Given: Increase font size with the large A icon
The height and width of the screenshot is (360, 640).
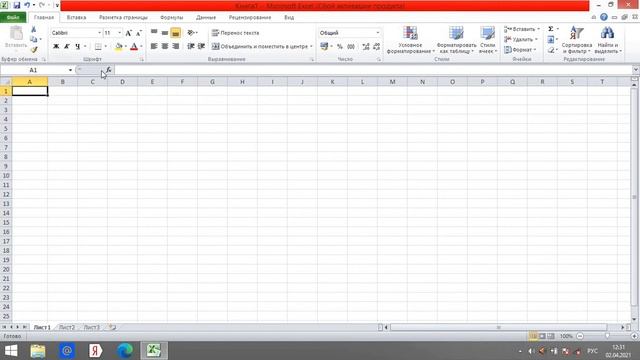Looking at the screenshot, I should pos(129,33).
